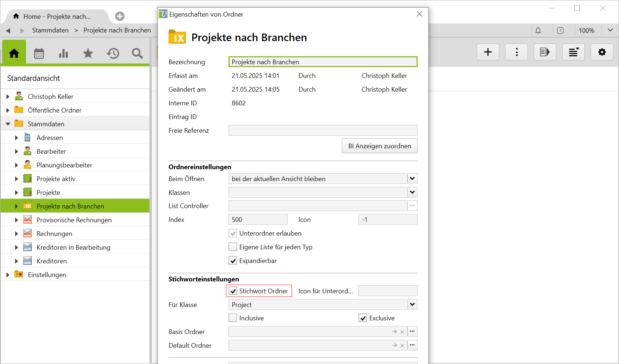Select the Home - Projekte nach... tab
This screenshot has height=364, width=619.
pyautogui.click(x=57, y=17)
